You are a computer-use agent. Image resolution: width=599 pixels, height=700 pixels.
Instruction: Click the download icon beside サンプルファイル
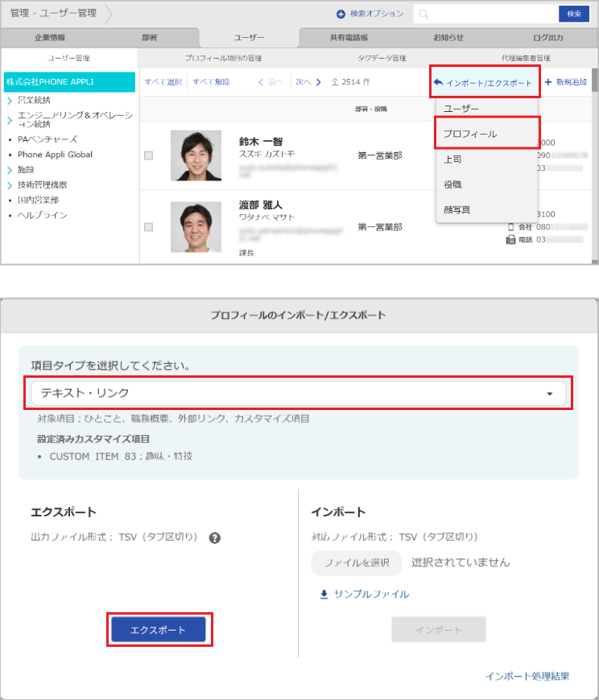[x=324, y=594]
